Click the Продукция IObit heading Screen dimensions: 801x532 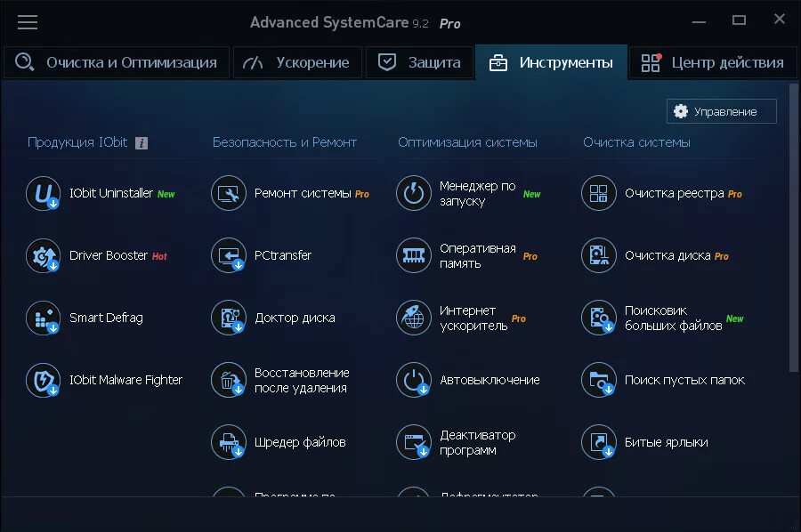pyautogui.click(x=77, y=142)
